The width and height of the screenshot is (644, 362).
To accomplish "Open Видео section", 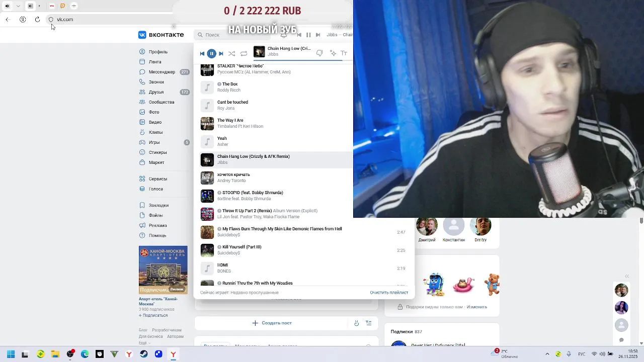I will [x=155, y=122].
